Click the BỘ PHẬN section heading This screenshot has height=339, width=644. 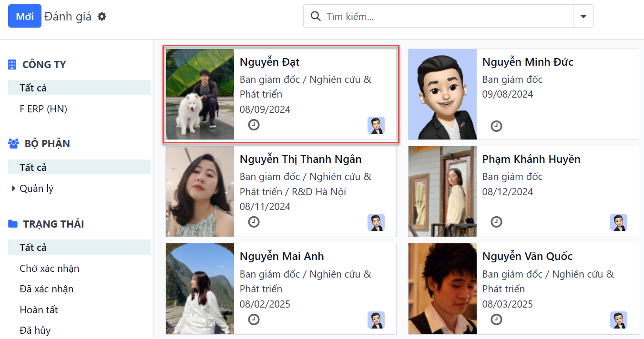[x=47, y=143]
